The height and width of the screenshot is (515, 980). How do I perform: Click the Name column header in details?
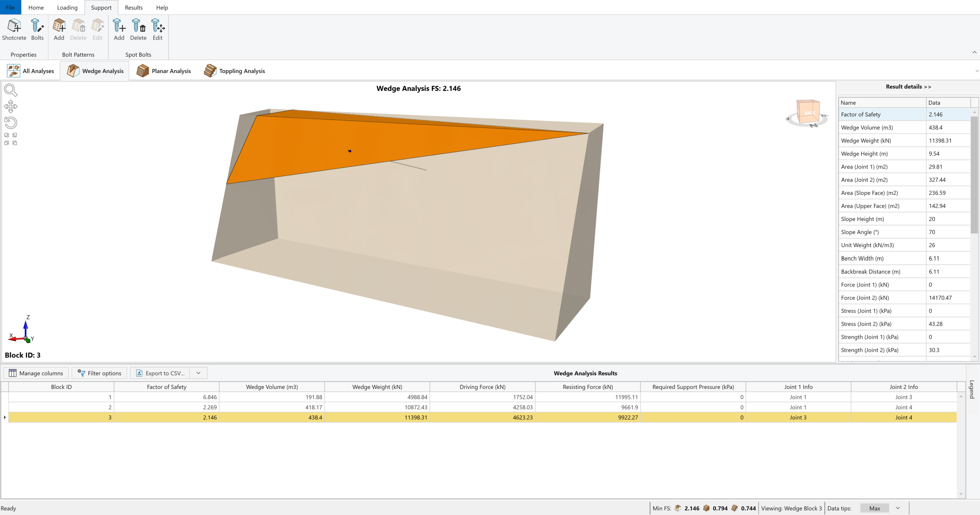882,103
